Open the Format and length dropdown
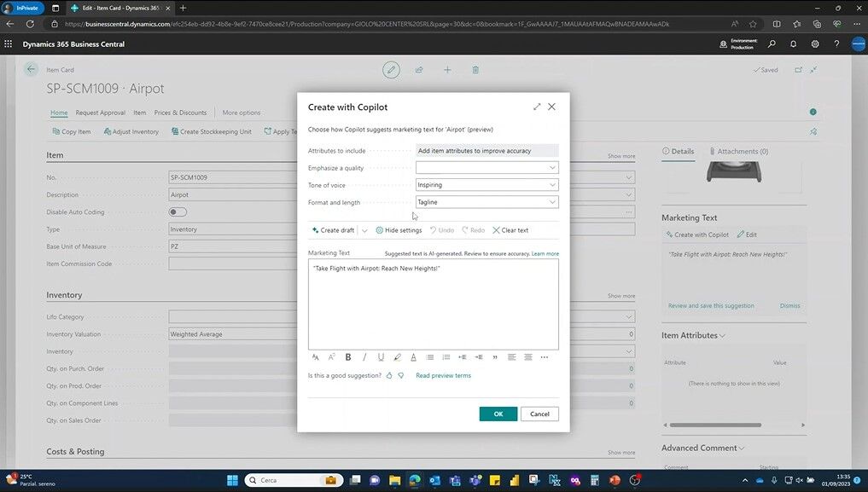The width and height of the screenshot is (868, 492). (x=486, y=202)
